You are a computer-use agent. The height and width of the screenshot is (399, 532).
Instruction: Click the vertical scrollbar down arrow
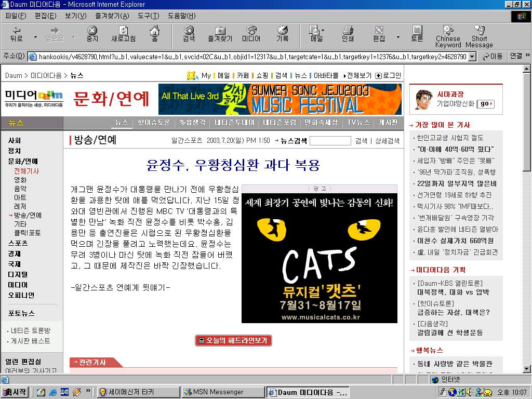[527, 369]
